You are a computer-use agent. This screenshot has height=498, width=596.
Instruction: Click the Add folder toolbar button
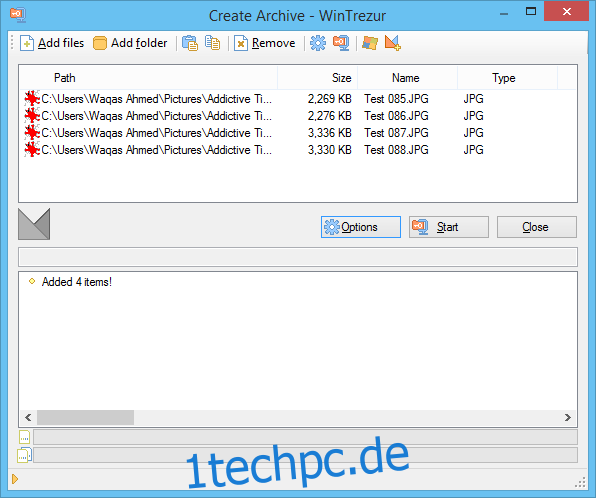click(x=130, y=43)
